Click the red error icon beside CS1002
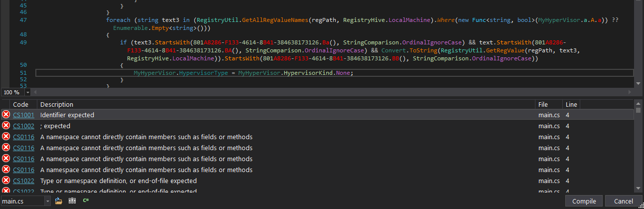 tap(6, 126)
